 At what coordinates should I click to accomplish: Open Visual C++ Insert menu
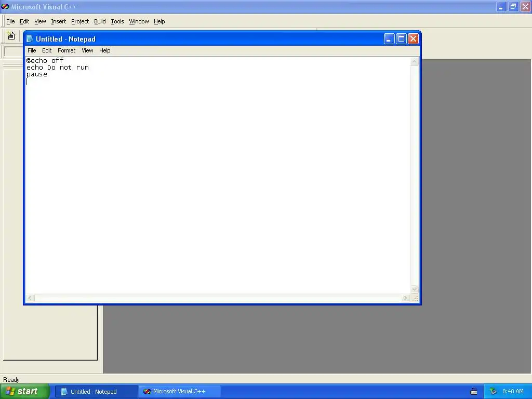(x=58, y=21)
